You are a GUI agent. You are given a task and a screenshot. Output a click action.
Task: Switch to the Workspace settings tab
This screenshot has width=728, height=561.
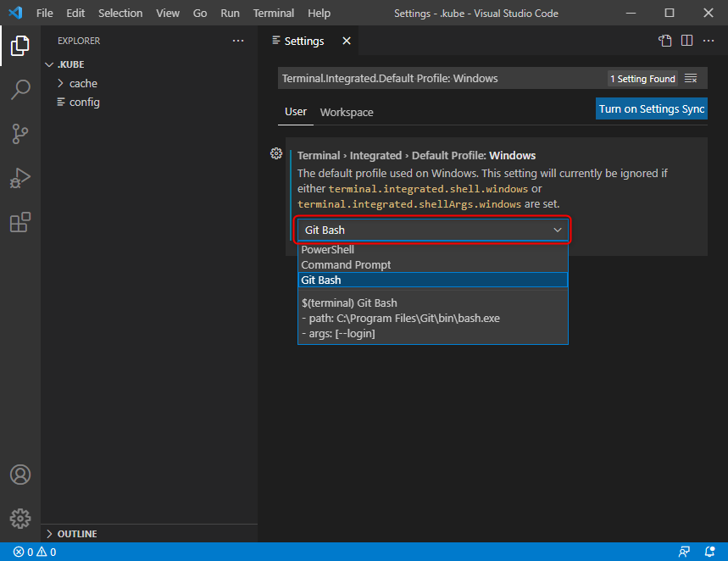point(346,112)
